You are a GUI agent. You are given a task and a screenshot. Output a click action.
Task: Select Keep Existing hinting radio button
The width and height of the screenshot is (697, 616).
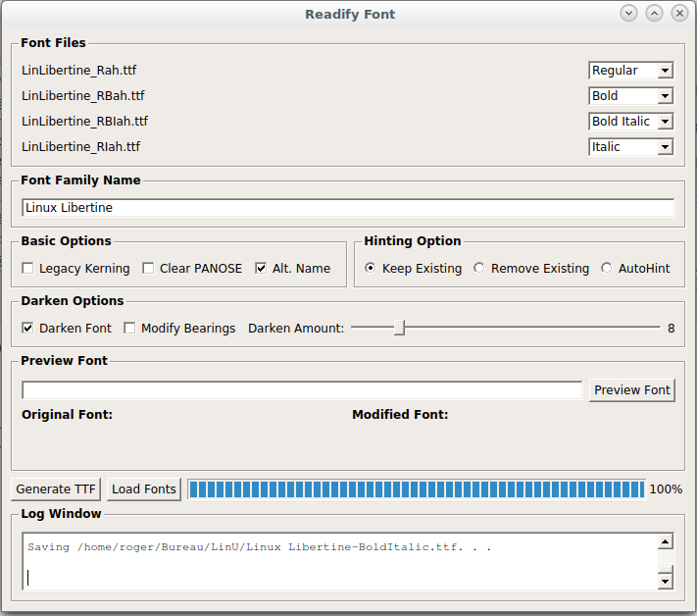(x=370, y=269)
